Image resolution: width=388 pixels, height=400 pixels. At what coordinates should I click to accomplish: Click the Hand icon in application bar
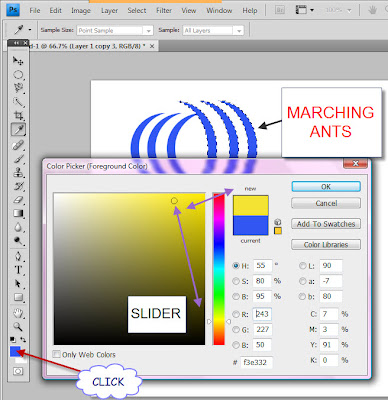click(372, 10)
